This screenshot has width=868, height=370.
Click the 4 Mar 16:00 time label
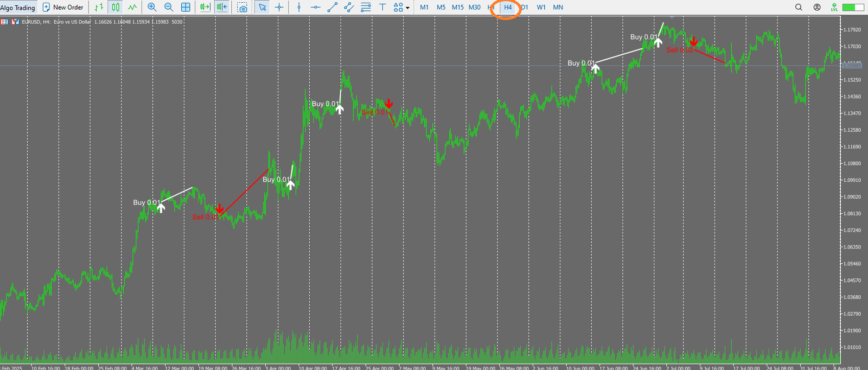145,368
